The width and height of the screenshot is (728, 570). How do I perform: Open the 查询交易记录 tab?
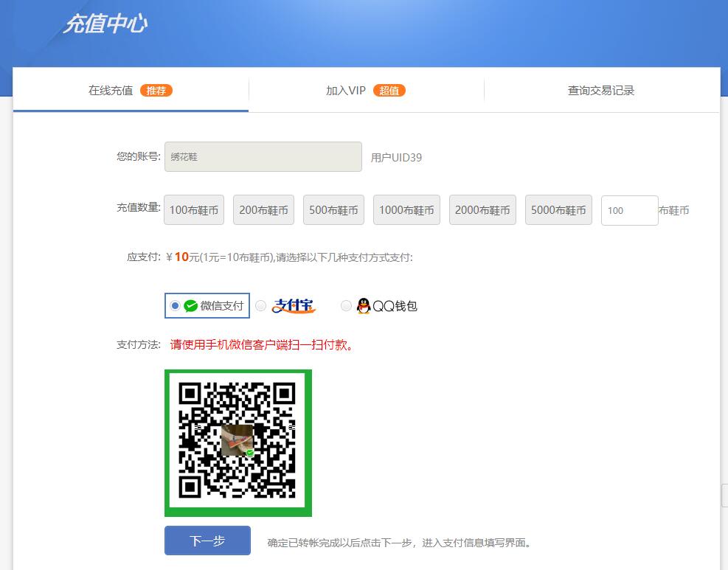pyautogui.click(x=601, y=90)
